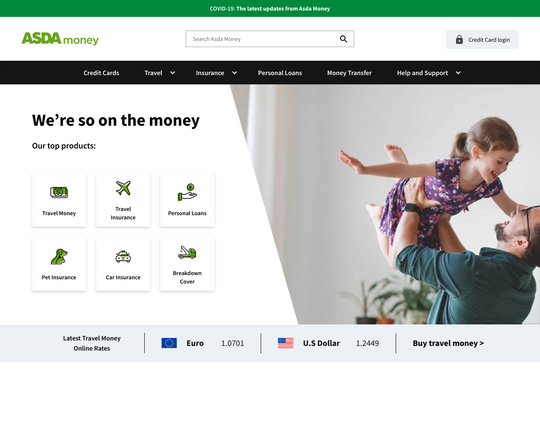Open the Insurance nav item
Image resolution: width=540 pixels, height=432 pixels.
click(210, 73)
